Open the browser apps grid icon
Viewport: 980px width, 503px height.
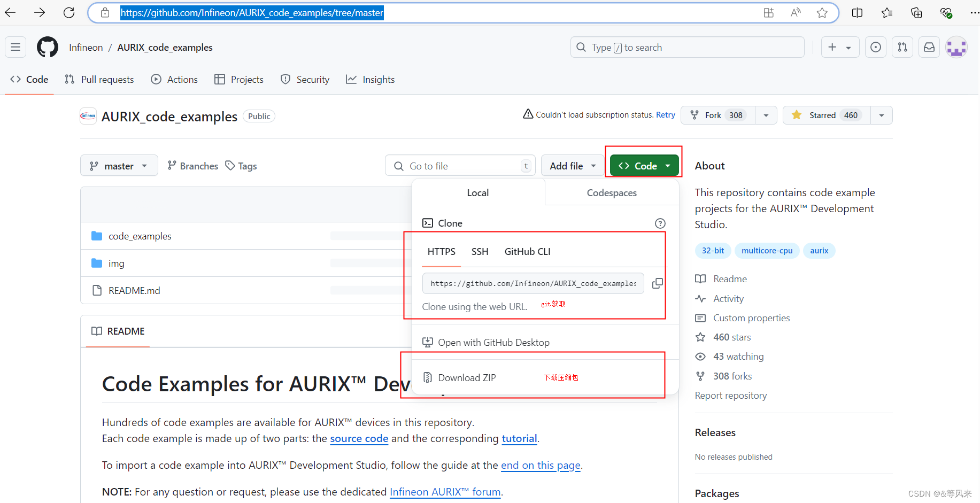coord(768,12)
